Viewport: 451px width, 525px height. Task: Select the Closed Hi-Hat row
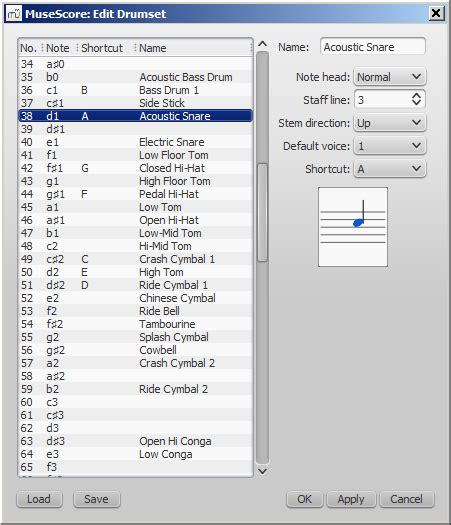pyautogui.click(x=136, y=168)
